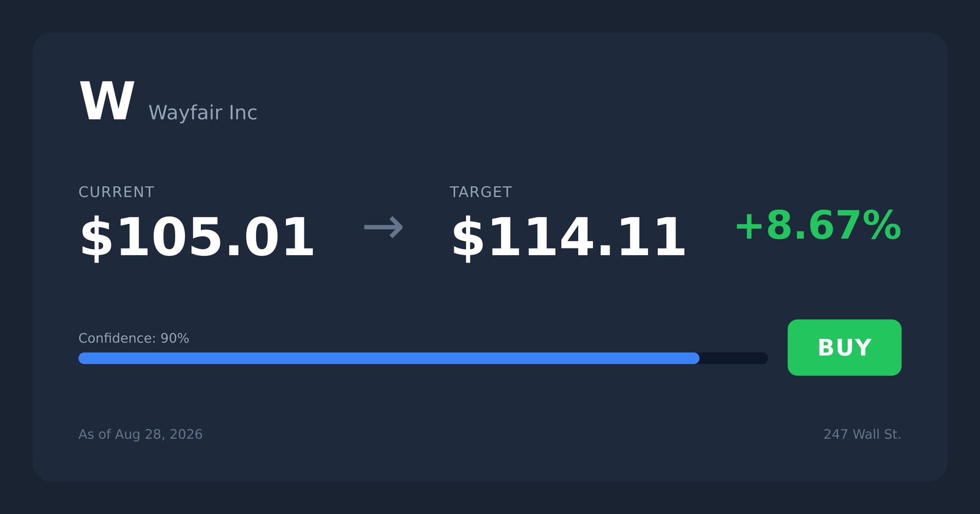The image size is (980, 514).
Task: Click the Wayfair Inc company name
Action: [203, 113]
